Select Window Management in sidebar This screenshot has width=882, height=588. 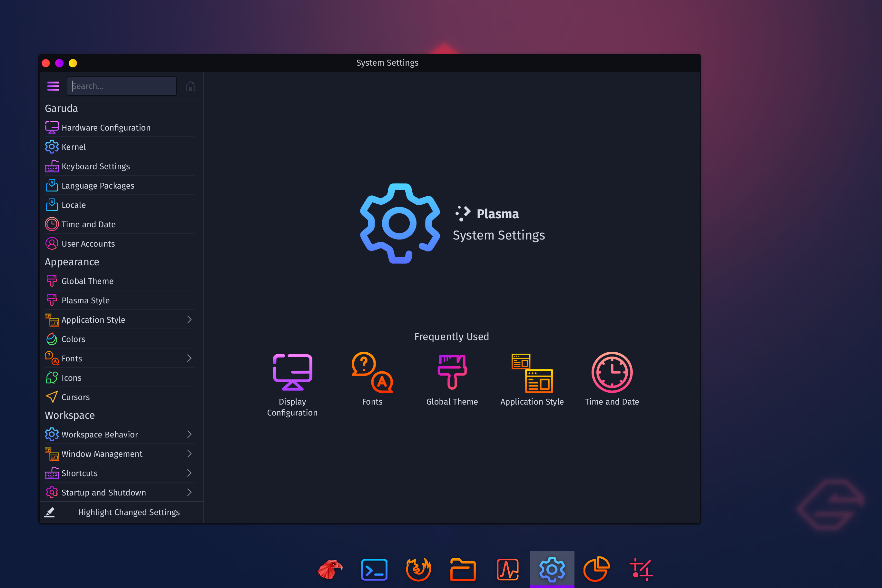(119, 454)
